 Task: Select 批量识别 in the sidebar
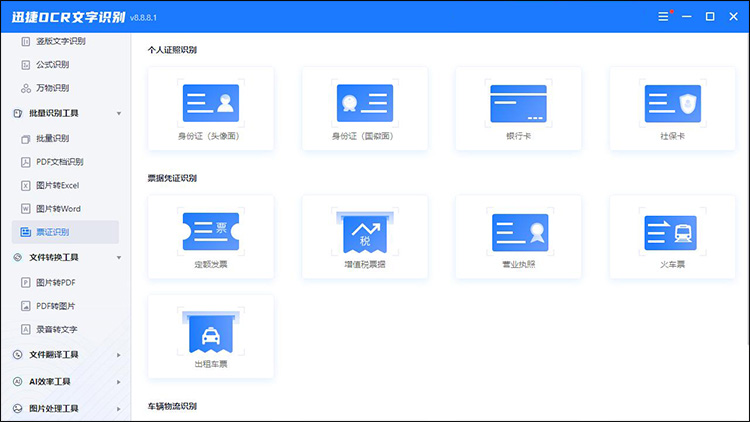click(x=53, y=139)
